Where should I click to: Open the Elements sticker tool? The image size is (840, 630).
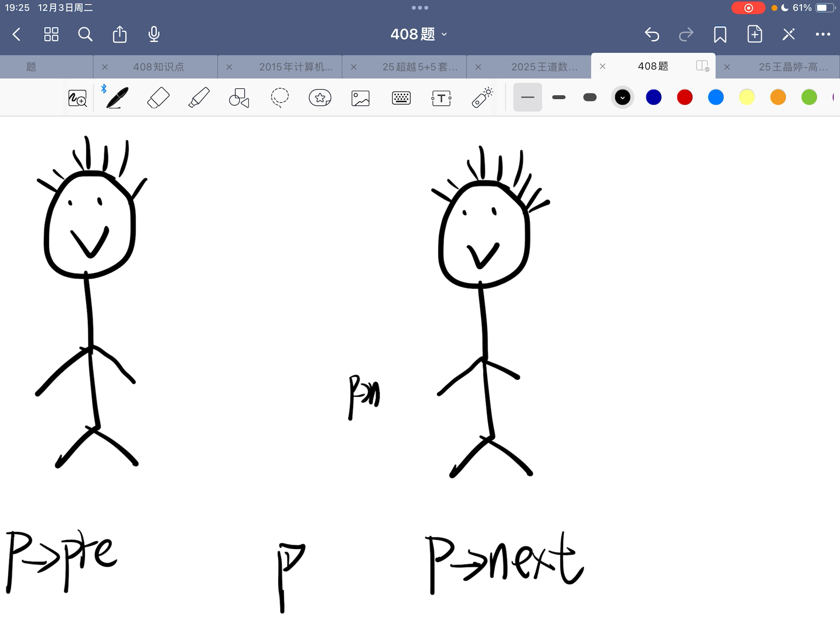pyautogui.click(x=320, y=98)
